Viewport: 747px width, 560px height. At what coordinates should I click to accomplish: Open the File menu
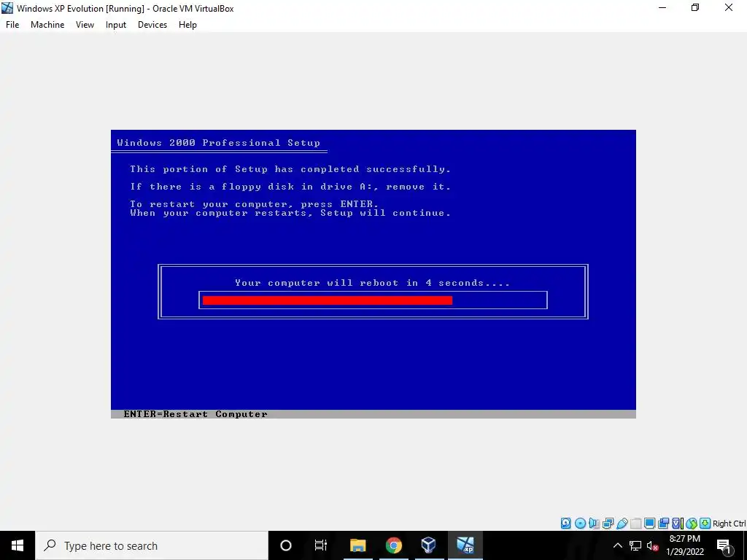pyautogui.click(x=12, y=25)
